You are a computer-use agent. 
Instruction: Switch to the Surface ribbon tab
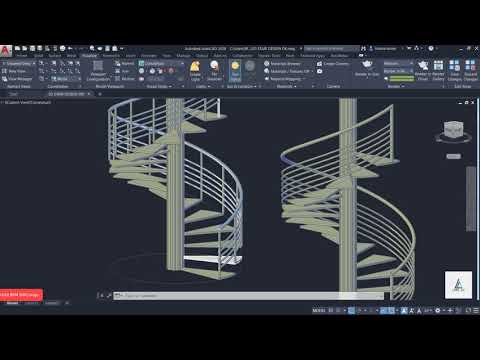coord(55,56)
